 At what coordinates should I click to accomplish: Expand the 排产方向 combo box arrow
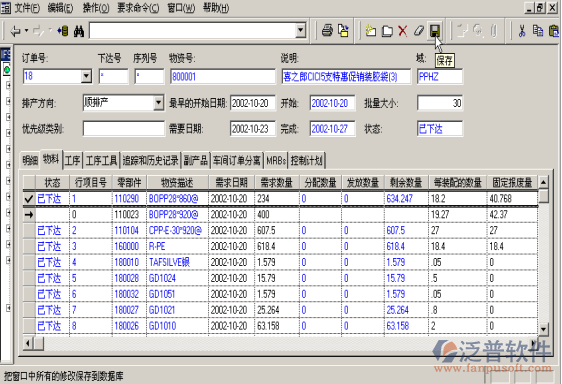coord(158,103)
